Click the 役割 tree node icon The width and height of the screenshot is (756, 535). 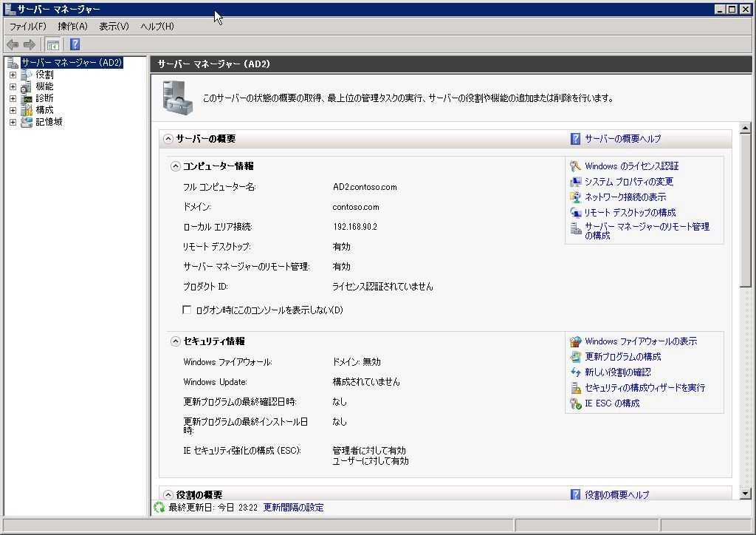[x=27, y=75]
